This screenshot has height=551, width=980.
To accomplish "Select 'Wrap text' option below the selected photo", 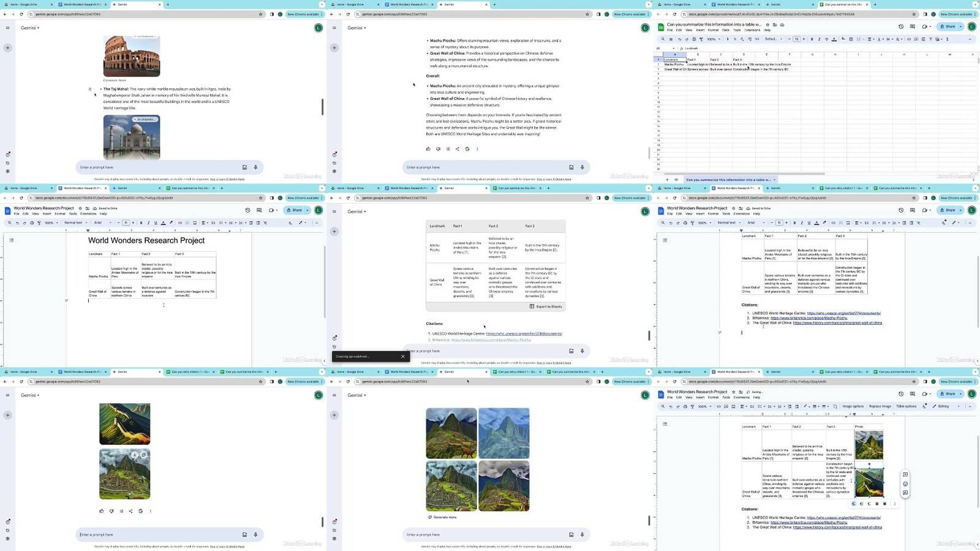I will 861,504.
